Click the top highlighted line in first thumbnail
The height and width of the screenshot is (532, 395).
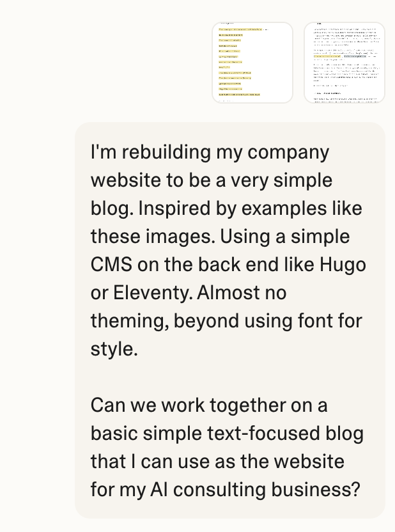(240, 29)
